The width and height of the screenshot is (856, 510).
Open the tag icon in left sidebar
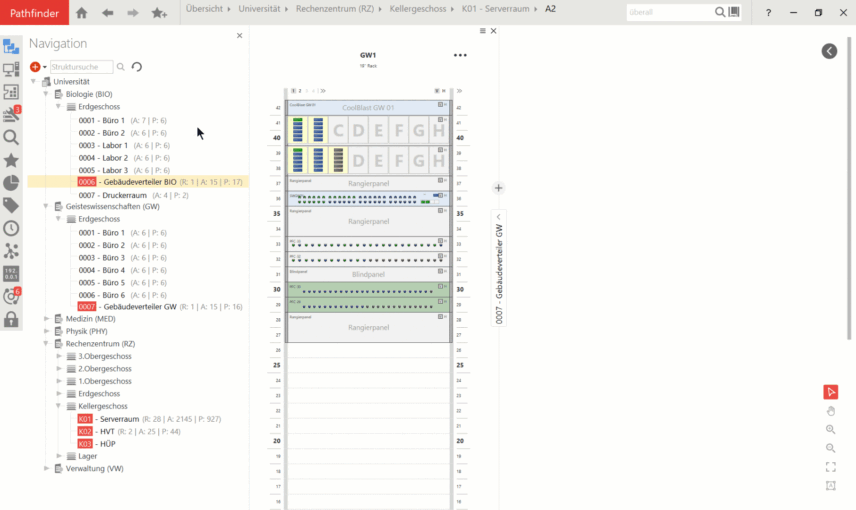coord(11,205)
